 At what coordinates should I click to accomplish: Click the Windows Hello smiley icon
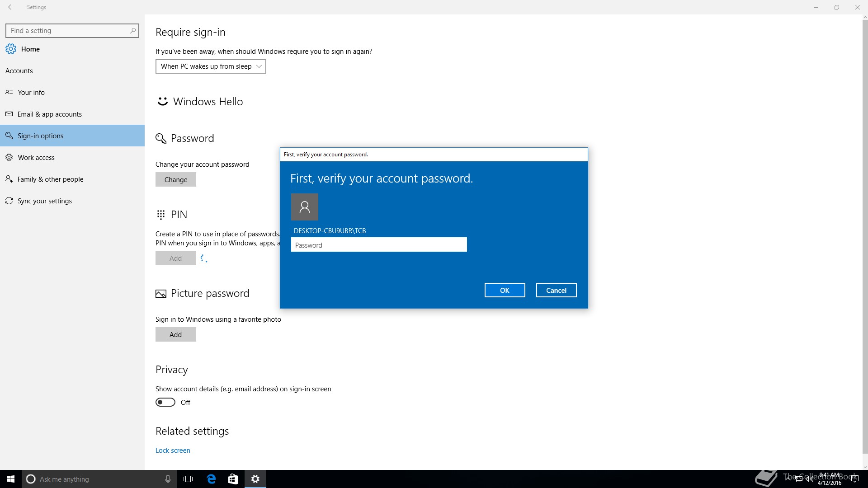(162, 101)
